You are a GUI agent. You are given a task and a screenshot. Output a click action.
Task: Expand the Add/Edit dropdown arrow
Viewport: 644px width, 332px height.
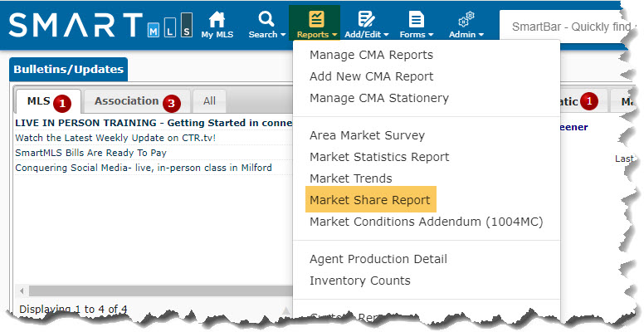click(x=386, y=35)
